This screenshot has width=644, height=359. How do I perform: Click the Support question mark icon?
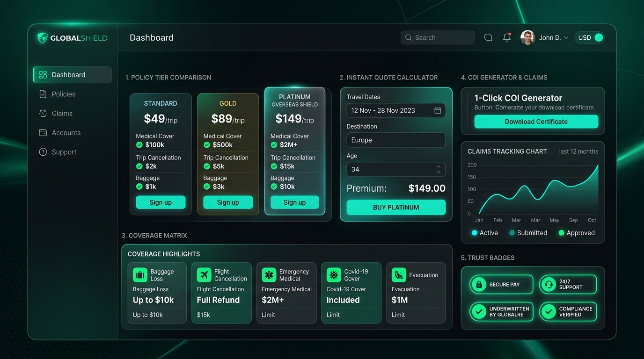pos(43,152)
